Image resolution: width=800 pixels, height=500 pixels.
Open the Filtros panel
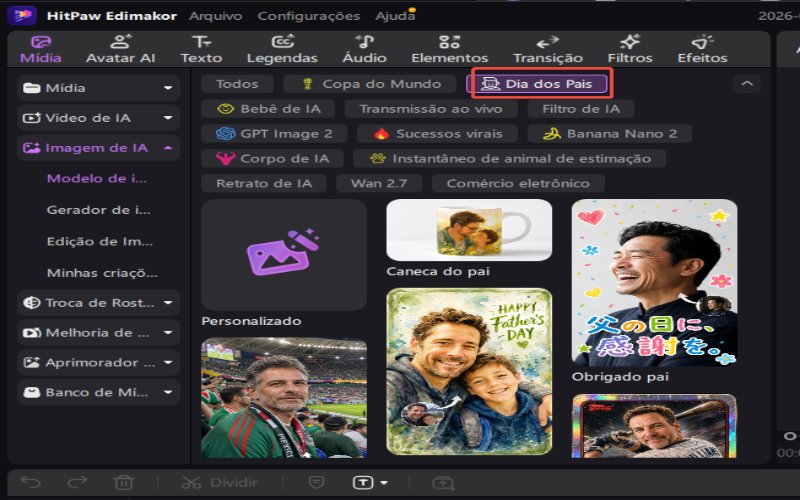[x=630, y=49]
